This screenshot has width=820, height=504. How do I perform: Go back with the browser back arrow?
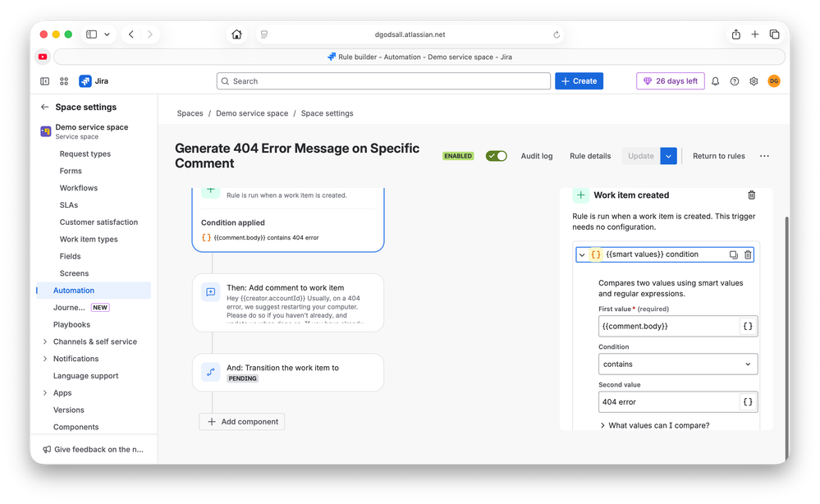pyautogui.click(x=131, y=34)
